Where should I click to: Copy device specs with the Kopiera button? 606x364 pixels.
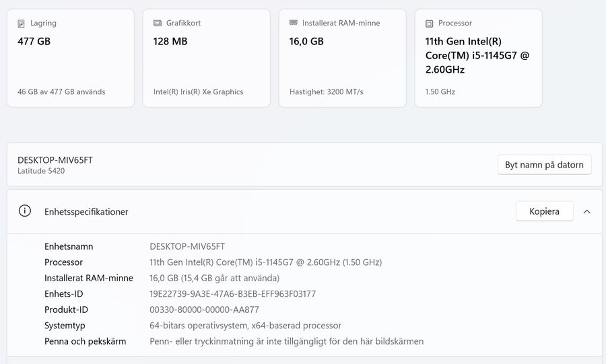(x=544, y=211)
